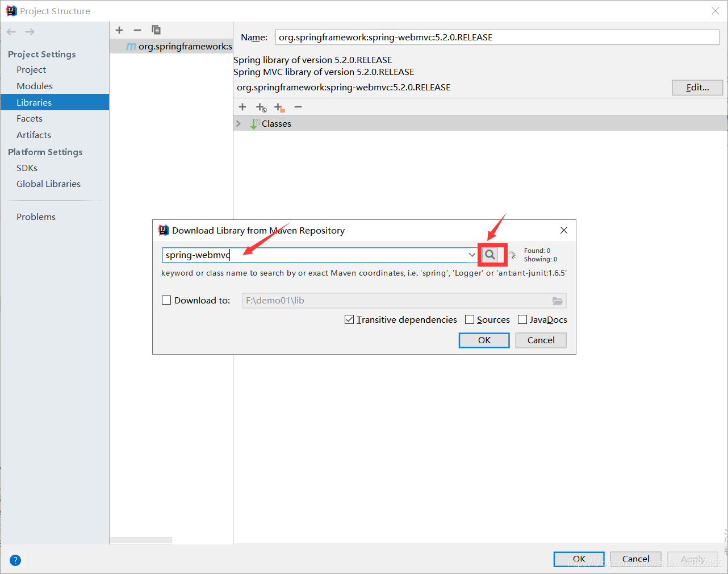The image size is (728, 574).
Task: Click Cancel in Download Library dialog
Action: pos(541,340)
